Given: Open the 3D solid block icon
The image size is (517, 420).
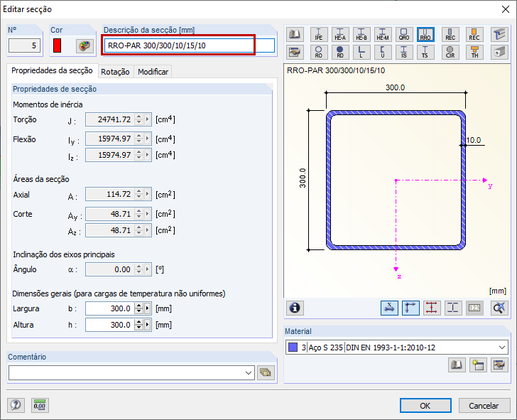Looking at the screenshot, I should [x=499, y=52].
